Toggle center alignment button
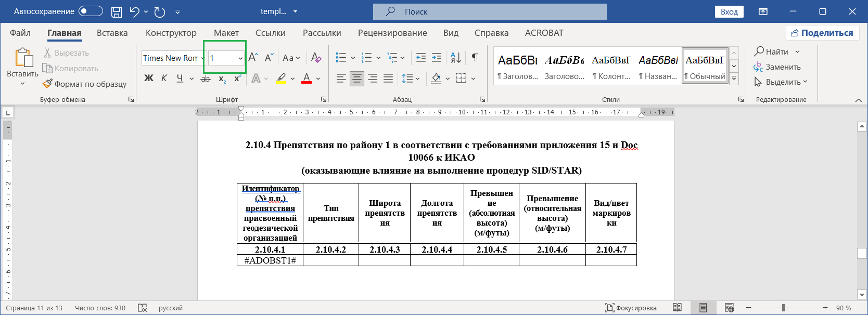The image size is (868, 315). (x=357, y=78)
